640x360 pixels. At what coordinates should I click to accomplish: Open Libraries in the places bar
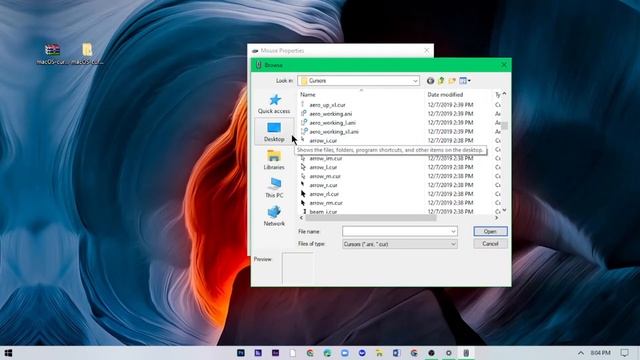point(274,160)
